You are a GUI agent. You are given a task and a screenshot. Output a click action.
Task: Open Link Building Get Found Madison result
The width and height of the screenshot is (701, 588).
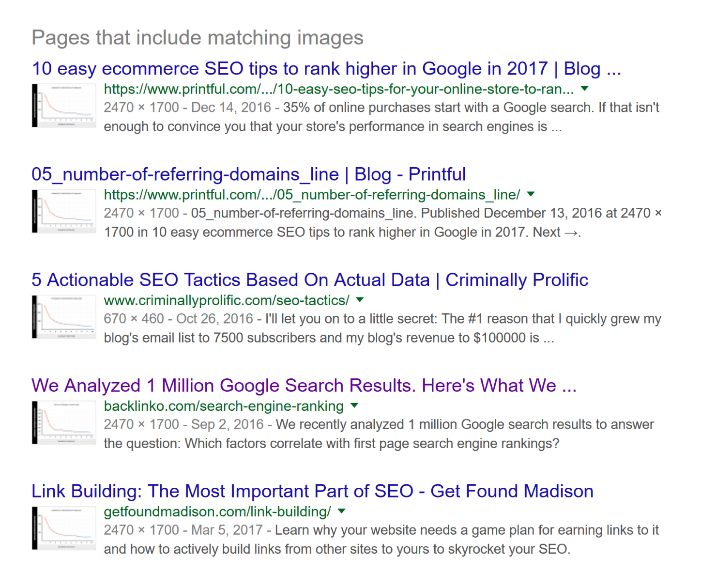coord(312,491)
